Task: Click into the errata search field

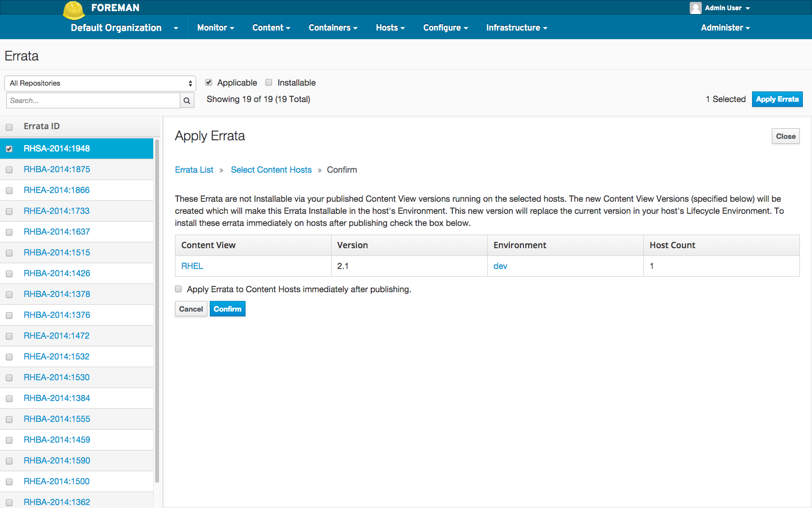Action: tap(93, 101)
